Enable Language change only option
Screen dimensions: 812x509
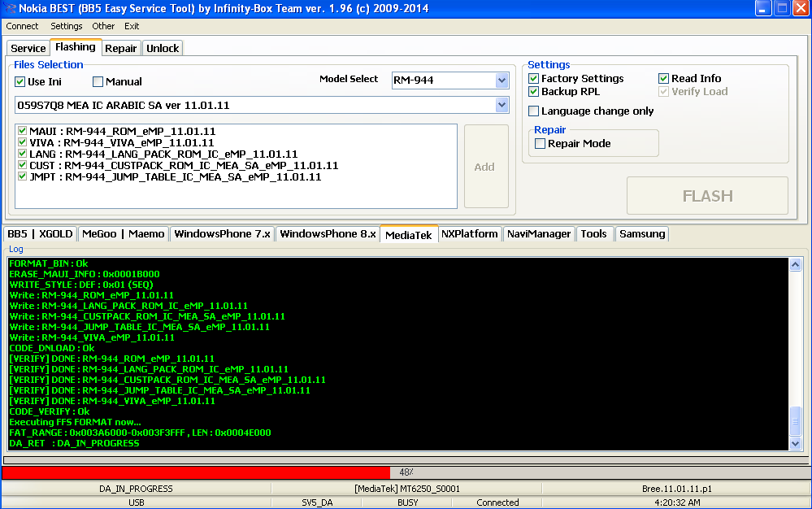pyautogui.click(x=534, y=111)
